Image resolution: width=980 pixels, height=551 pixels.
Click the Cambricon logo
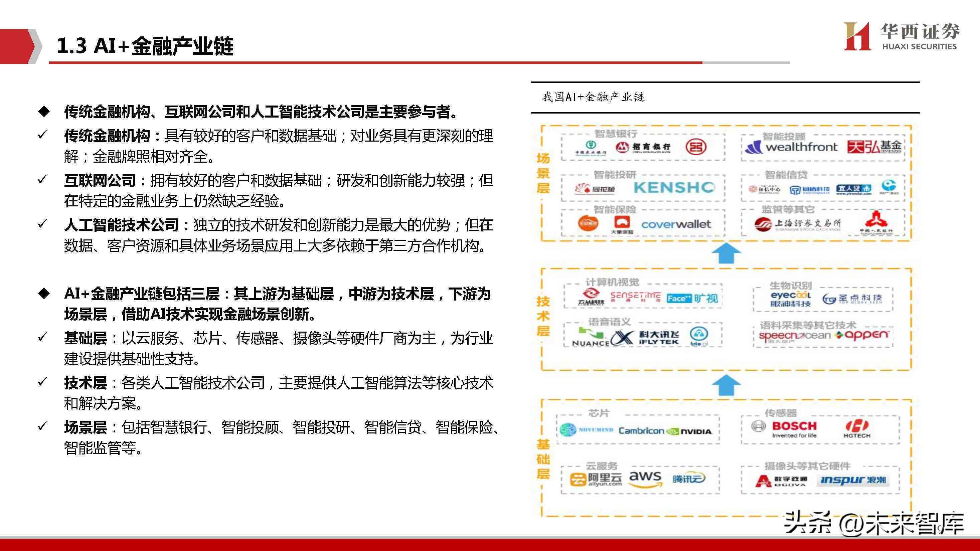point(641,431)
